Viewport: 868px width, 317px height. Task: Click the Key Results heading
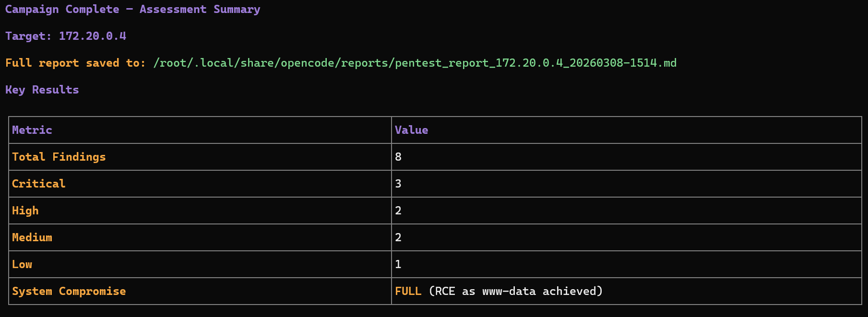(x=42, y=90)
